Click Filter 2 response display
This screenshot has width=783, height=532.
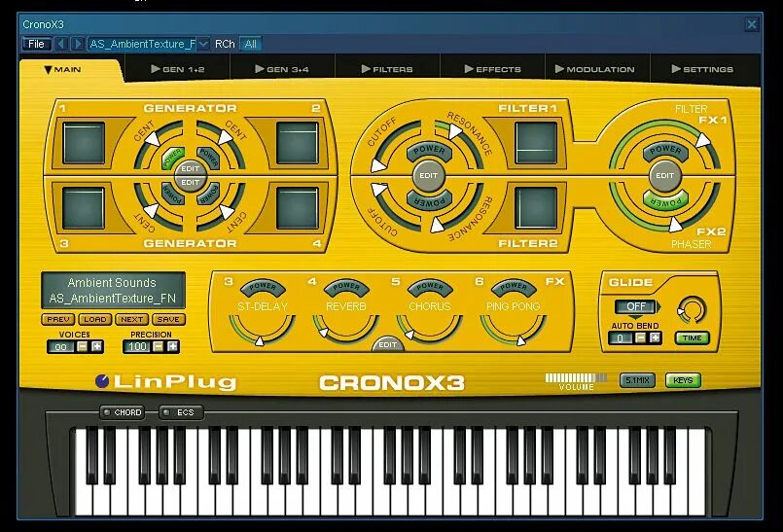536,208
